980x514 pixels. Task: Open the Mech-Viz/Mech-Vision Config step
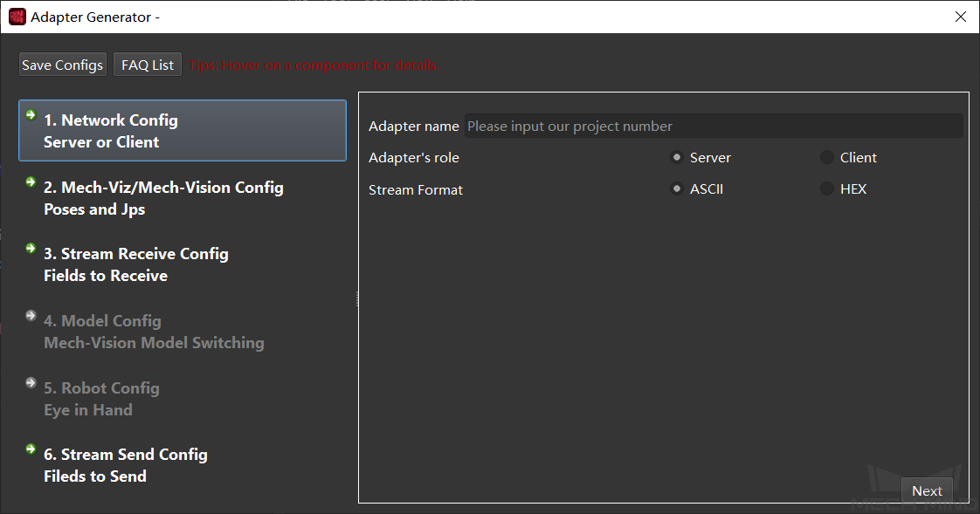pos(163,198)
